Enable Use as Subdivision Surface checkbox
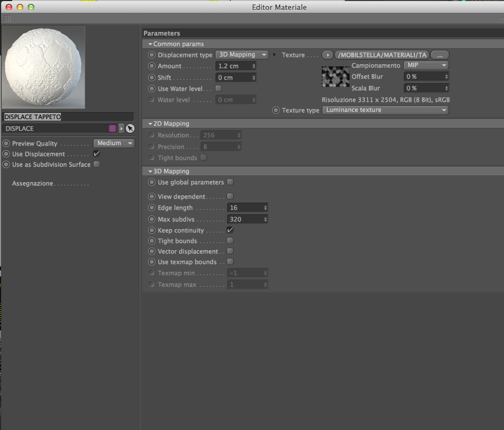Image resolution: width=504 pixels, height=430 pixels. click(96, 164)
